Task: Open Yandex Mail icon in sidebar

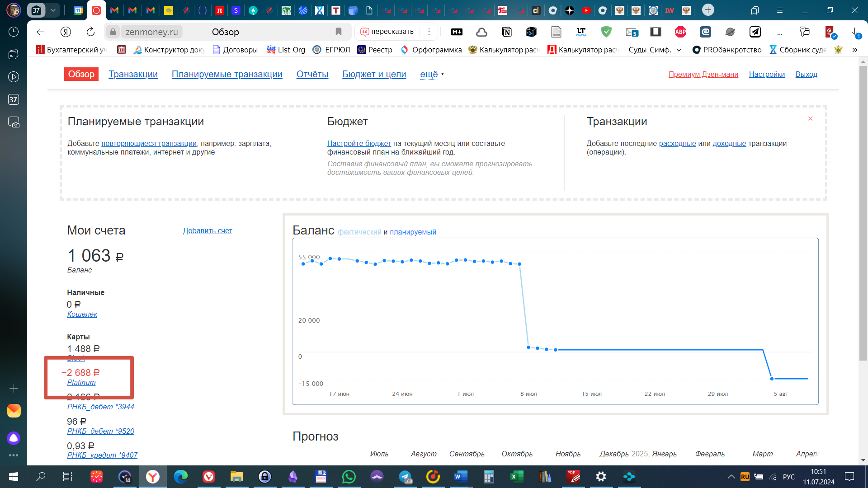Action: pyautogui.click(x=14, y=411)
